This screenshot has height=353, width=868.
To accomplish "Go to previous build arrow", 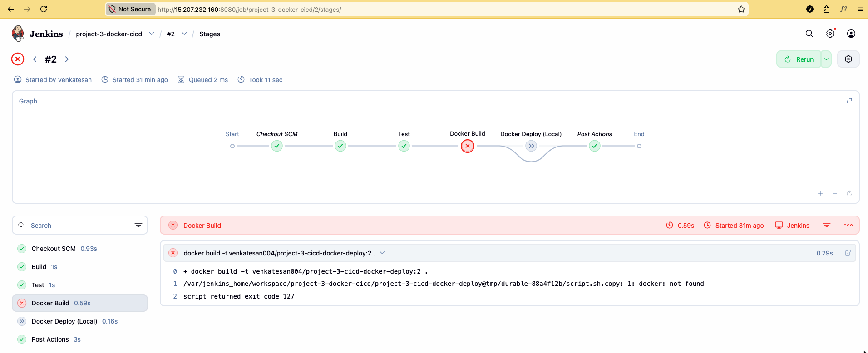I will 35,59.
